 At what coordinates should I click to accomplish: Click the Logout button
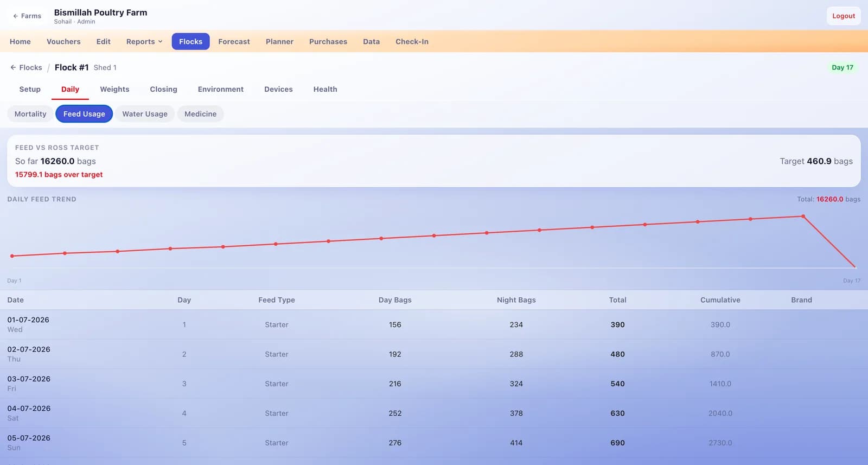point(844,16)
